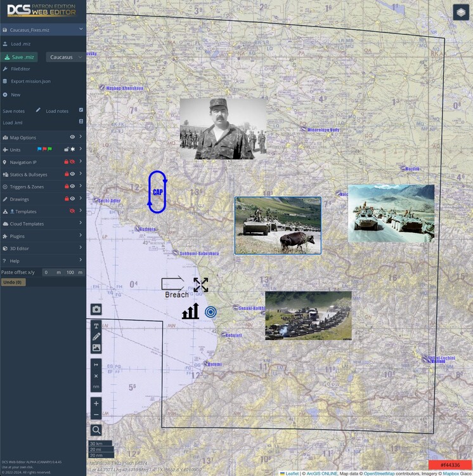Image resolution: width=473 pixels, height=476 pixels.
Task: Toggle green neutral flag filter
Action: click(x=49, y=149)
